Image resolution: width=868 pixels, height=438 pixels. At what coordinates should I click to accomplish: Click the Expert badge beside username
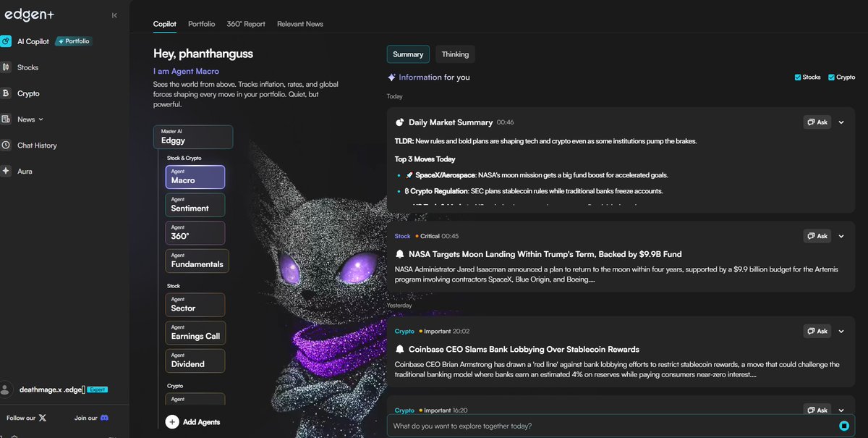[98, 389]
